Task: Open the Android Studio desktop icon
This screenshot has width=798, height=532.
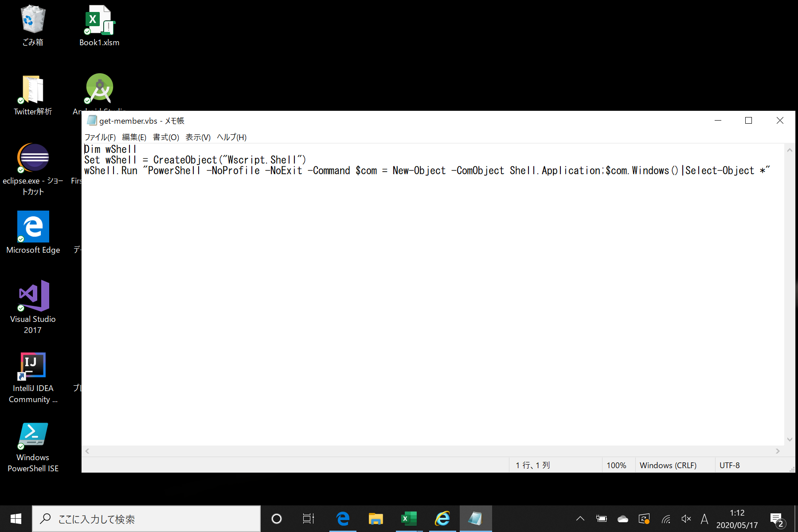Action: 99,88
